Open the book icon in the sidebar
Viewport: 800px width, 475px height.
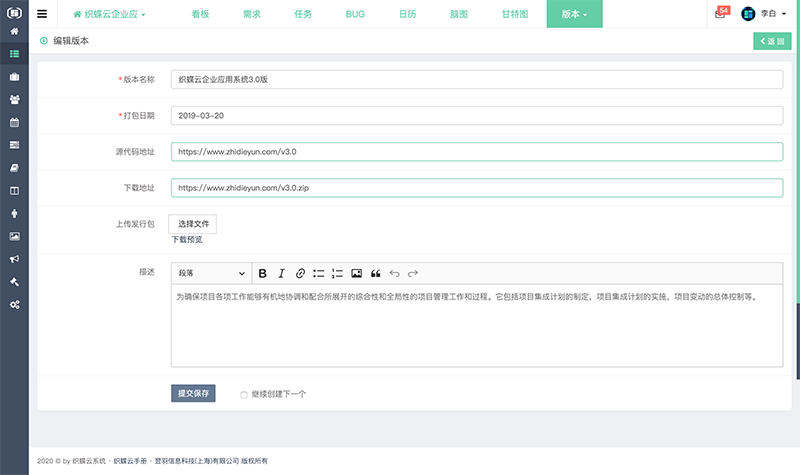tap(14, 168)
